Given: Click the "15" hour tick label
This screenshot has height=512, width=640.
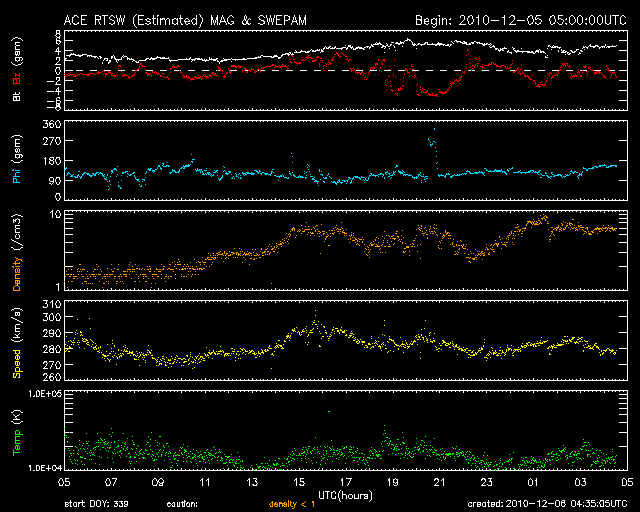Looking at the screenshot, I should pos(299,482).
